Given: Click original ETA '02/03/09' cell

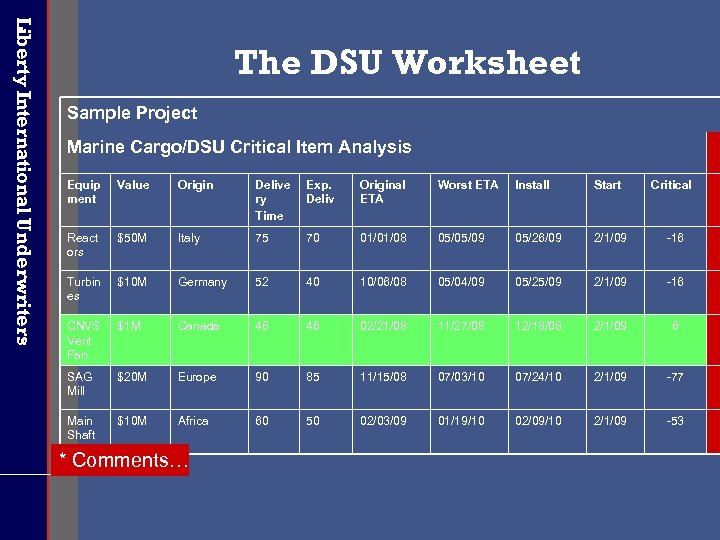Looking at the screenshot, I should [392, 432].
